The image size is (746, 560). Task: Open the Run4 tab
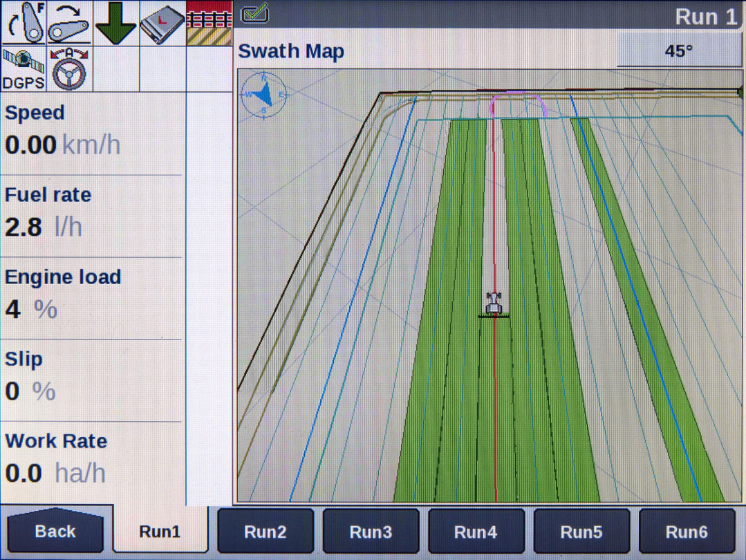coord(476,532)
